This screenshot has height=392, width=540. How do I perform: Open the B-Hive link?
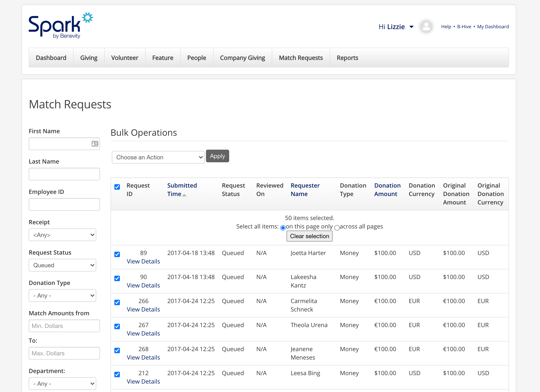[x=464, y=27]
